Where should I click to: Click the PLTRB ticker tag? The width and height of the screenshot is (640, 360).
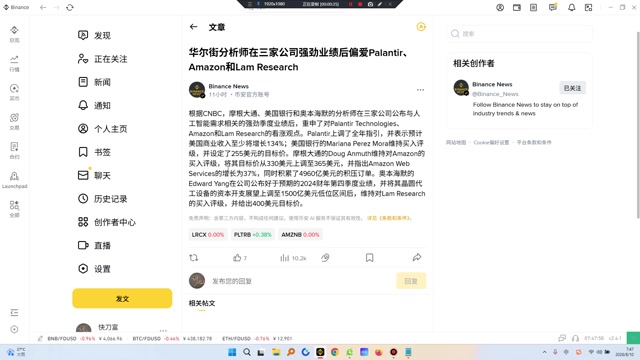coord(253,235)
